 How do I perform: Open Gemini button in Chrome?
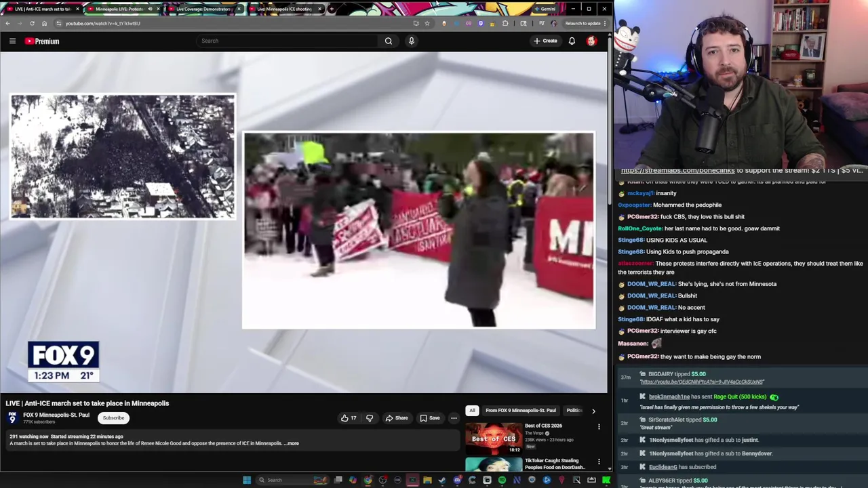(x=545, y=9)
